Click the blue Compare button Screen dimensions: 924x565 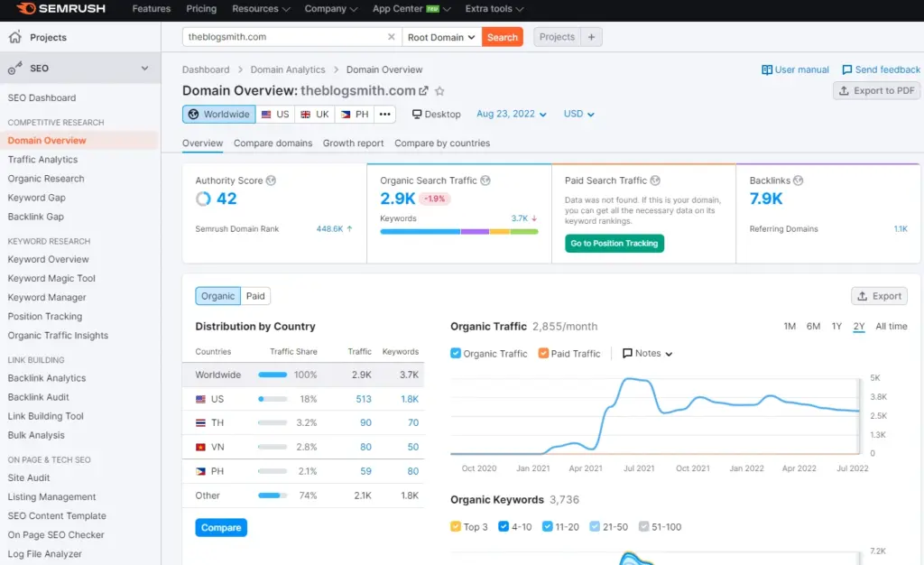(221, 528)
